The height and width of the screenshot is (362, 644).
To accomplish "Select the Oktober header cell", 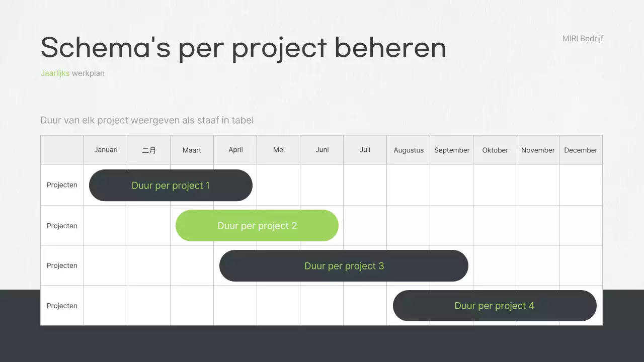I will point(495,150).
